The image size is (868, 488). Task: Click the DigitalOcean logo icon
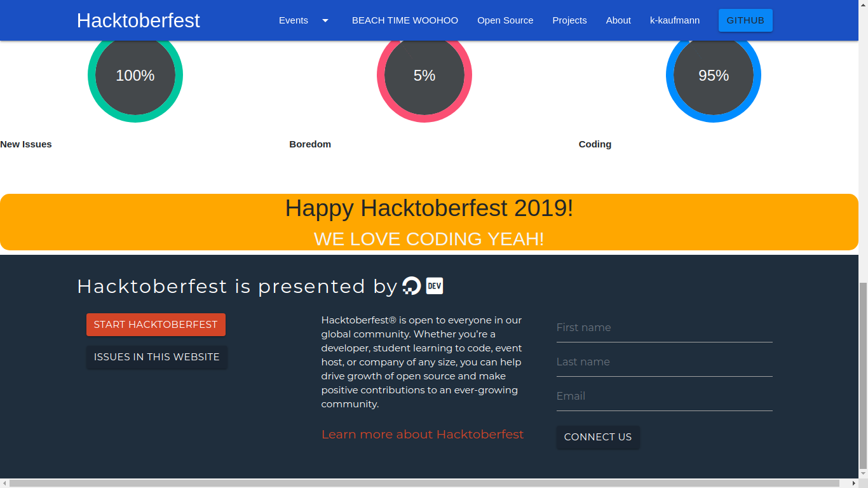point(412,285)
